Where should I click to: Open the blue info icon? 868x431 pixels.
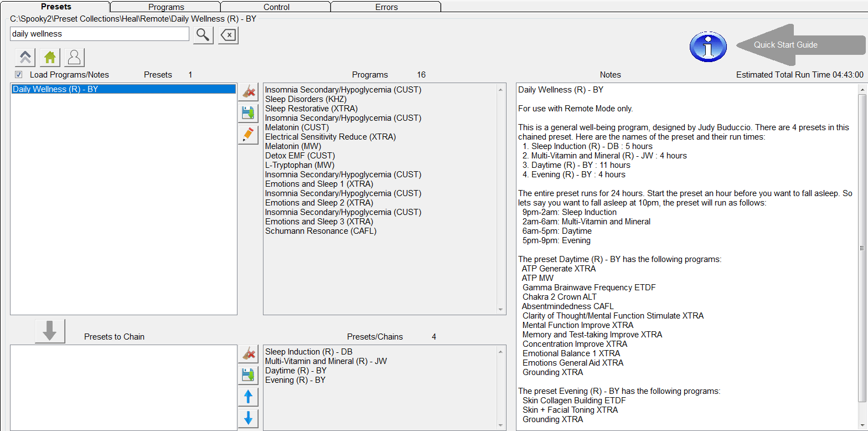pyautogui.click(x=708, y=47)
